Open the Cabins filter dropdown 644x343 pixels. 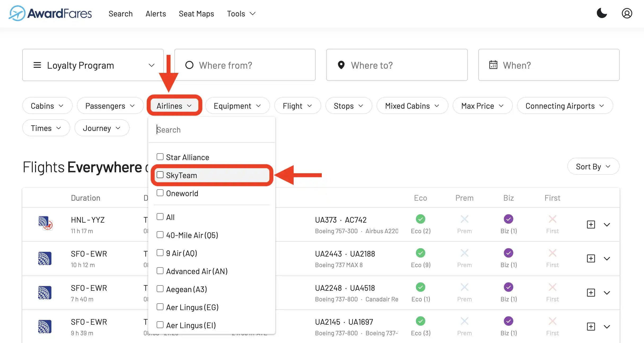tap(47, 106)
